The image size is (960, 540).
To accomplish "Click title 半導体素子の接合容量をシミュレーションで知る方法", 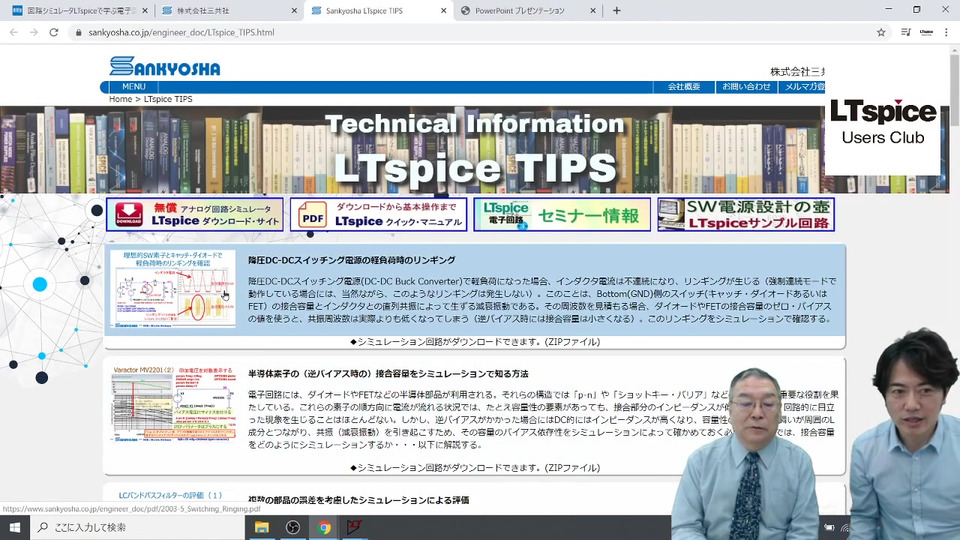I will 388,373.
